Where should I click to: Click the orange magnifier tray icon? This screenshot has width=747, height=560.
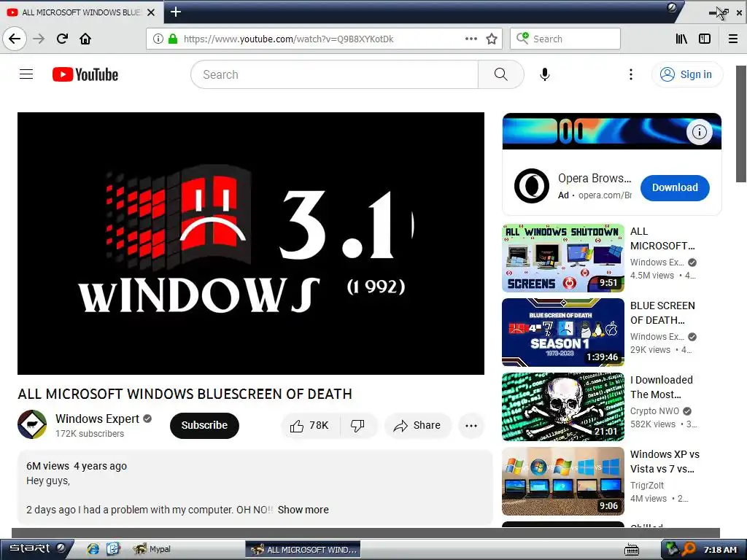click(x=689, y=550)
